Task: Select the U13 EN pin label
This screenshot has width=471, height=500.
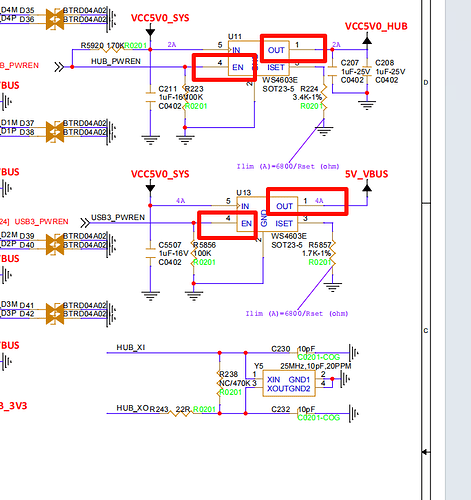Action: pos(246,223)
